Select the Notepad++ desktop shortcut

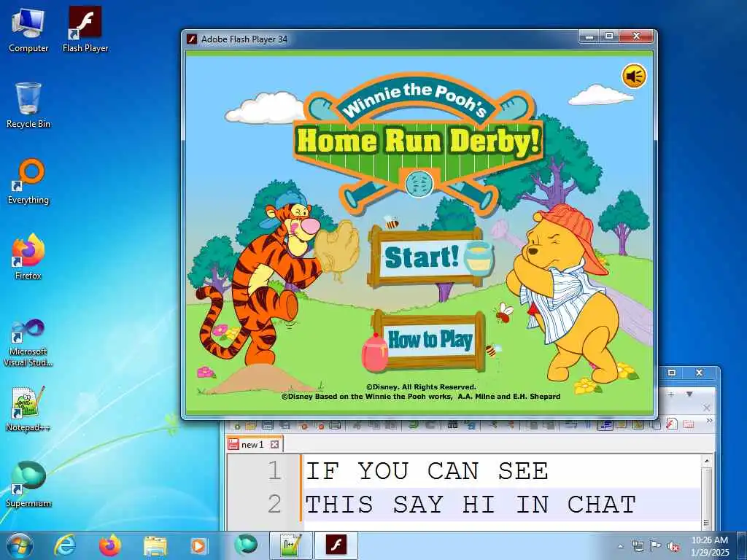(28, 408)
